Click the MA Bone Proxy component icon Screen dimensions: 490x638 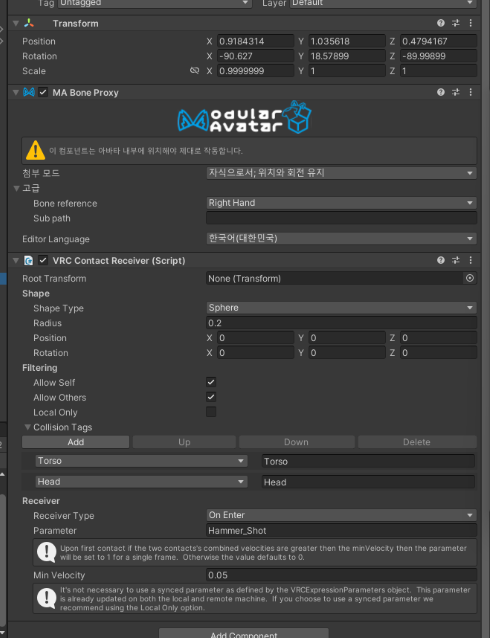point(29,92)
